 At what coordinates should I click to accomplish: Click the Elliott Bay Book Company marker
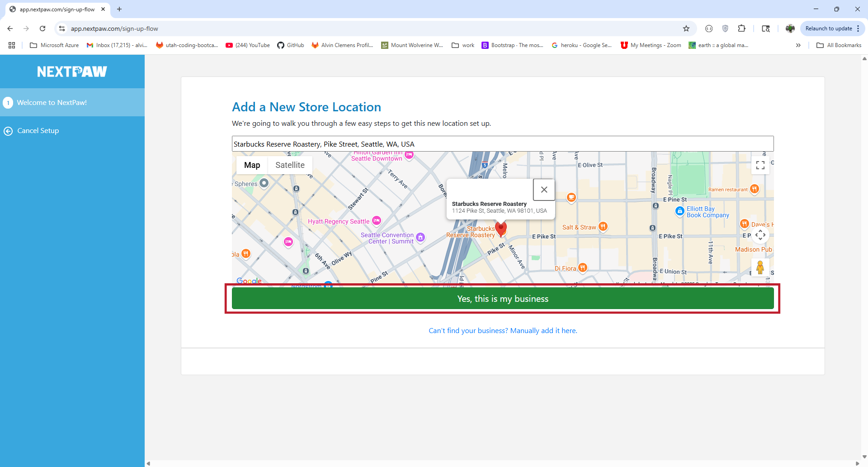pos(680,211)
